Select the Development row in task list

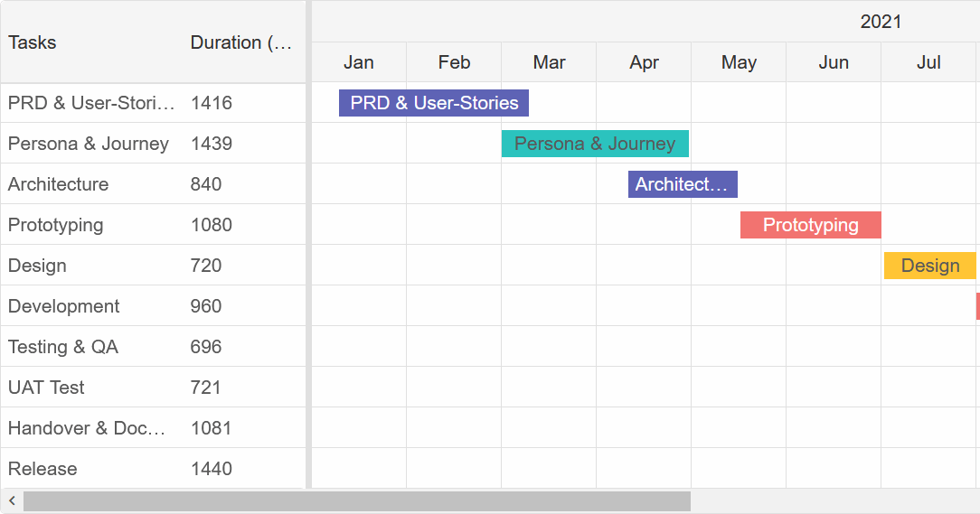[63, 306]
